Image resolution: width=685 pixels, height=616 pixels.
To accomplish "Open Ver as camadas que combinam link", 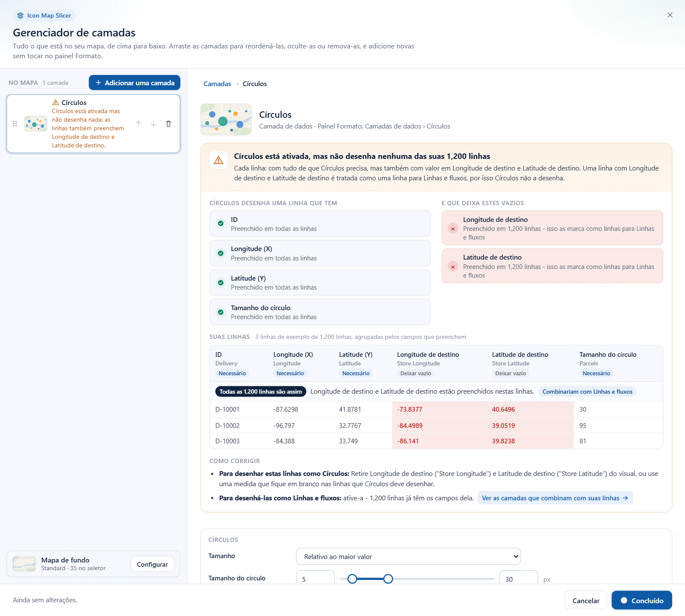I will pos(555,498).
